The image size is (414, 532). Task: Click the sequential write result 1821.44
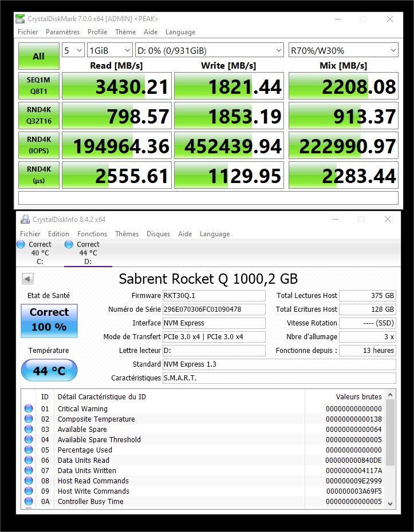point(229,86)
